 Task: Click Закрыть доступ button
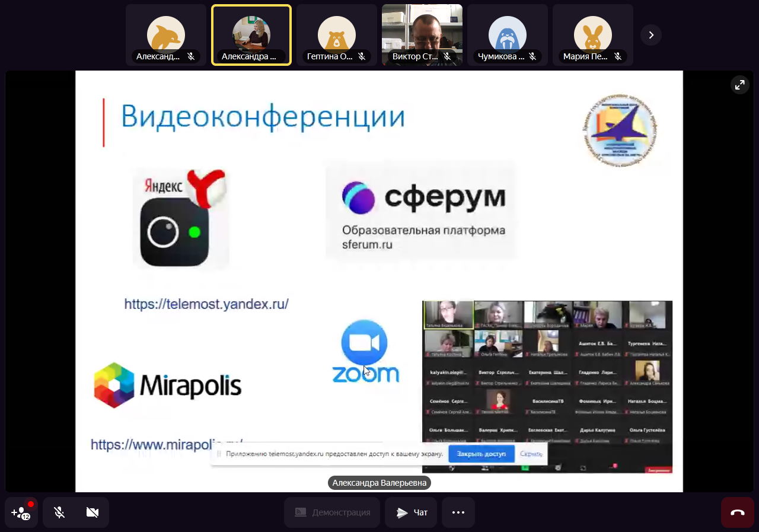point(481,454)
